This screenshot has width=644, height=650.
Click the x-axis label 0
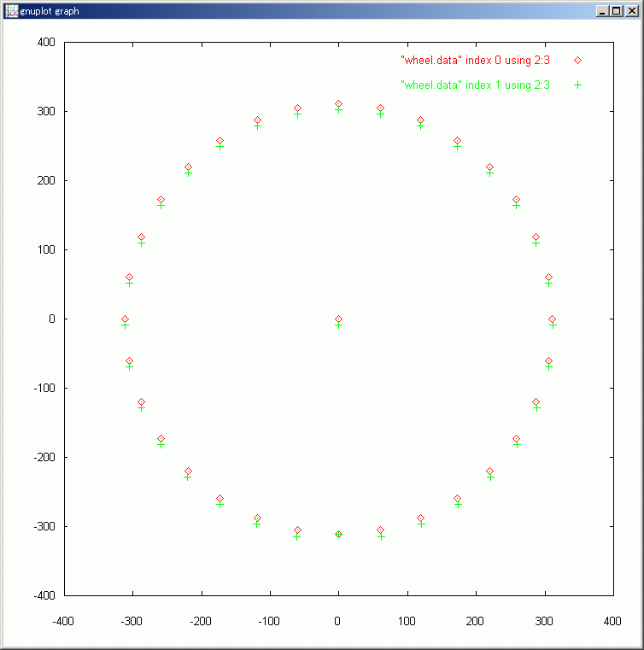click(x=337, y=622)
